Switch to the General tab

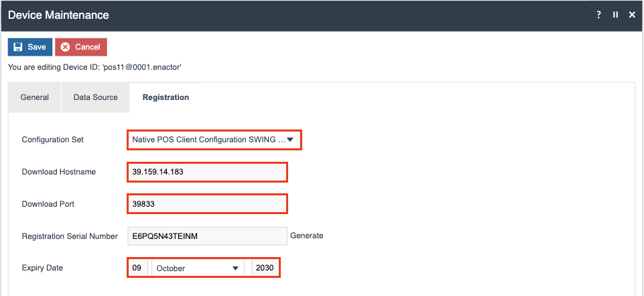point(34,97)
